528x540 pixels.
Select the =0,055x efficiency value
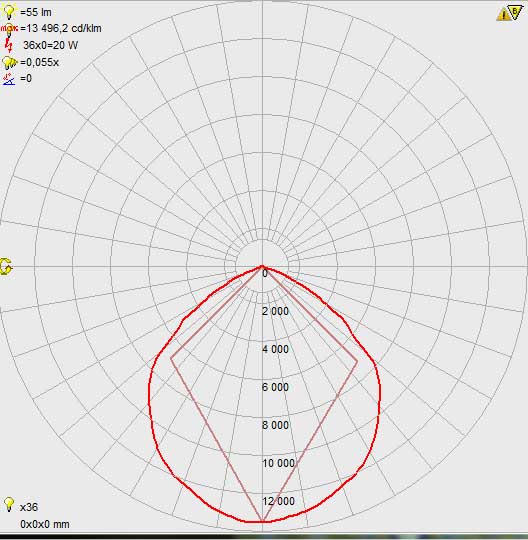tap(39, 62)
